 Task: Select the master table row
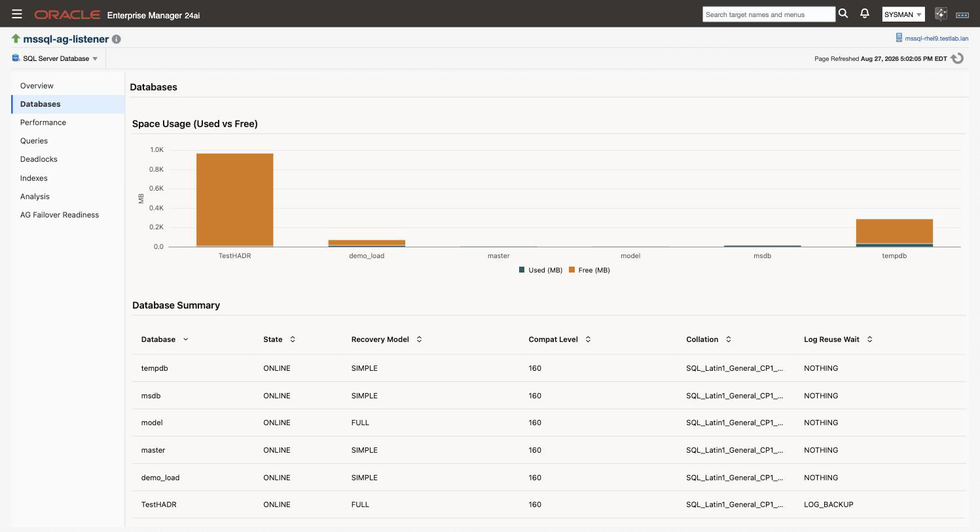coord(549,450)
